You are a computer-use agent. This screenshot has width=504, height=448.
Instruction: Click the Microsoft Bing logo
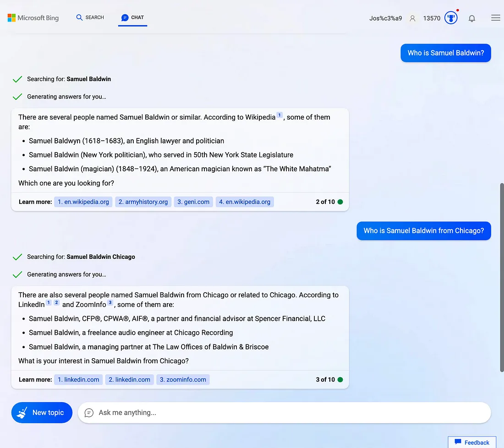coord(33,18)
